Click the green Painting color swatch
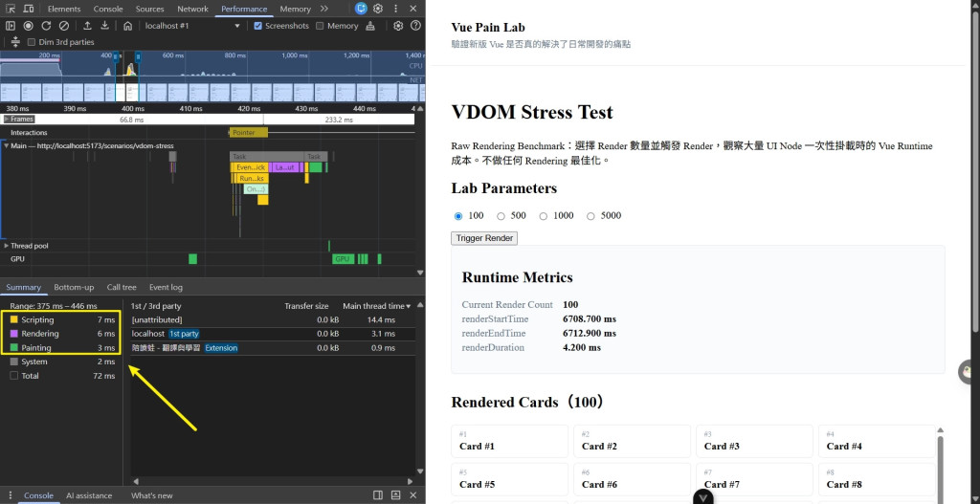 pos(14,348)
